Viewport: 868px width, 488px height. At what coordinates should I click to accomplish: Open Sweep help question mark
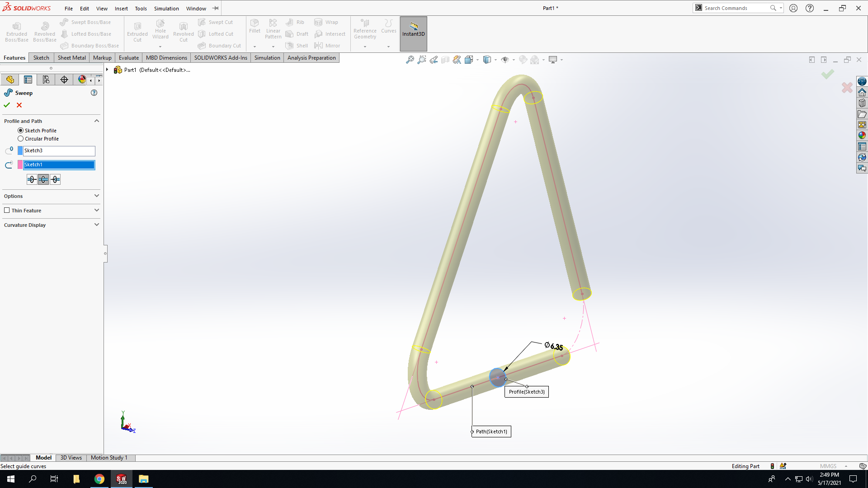pyautogui.click(x=94, y=93)
